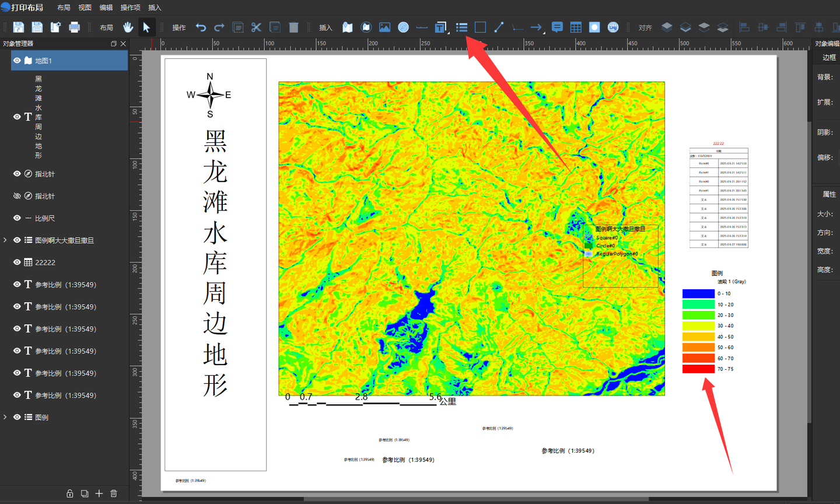Toggle eye for 图例啊大大撒旦撒旦

point(17,240)
